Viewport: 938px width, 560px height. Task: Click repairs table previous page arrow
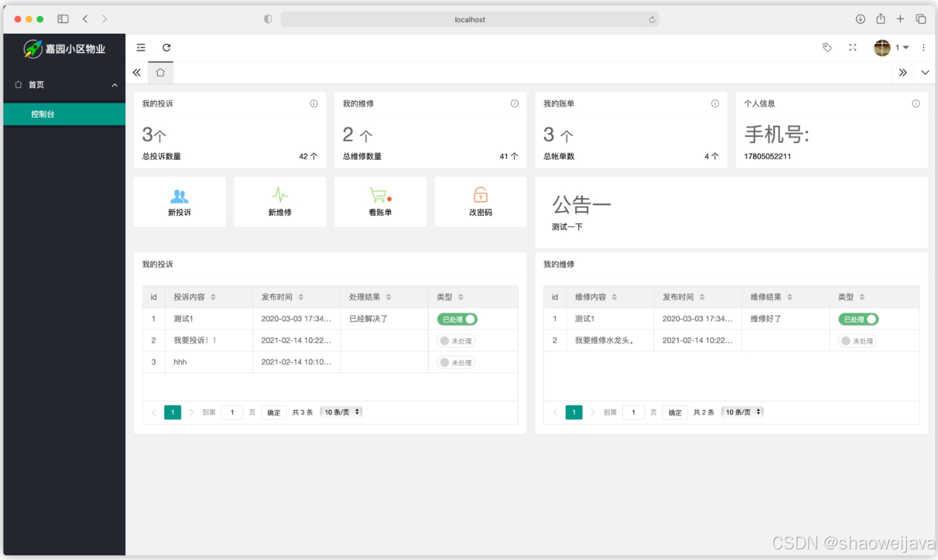point(555,412)
